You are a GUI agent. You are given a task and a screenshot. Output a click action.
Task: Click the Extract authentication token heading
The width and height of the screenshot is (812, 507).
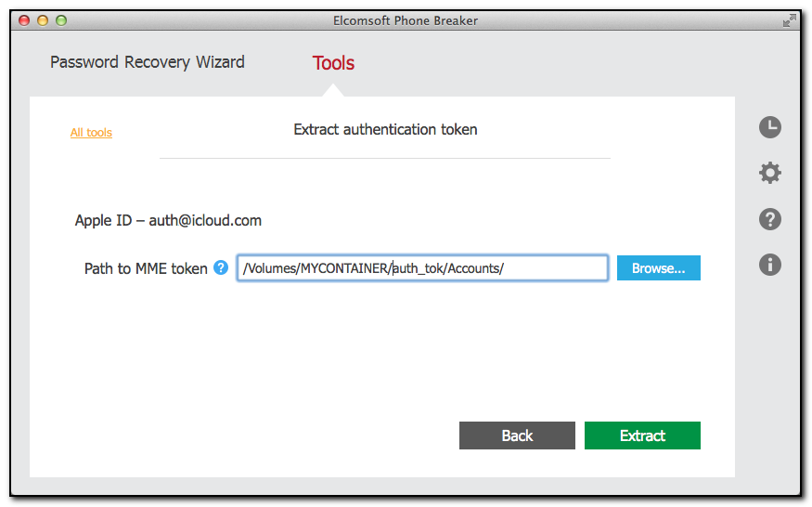385,129
